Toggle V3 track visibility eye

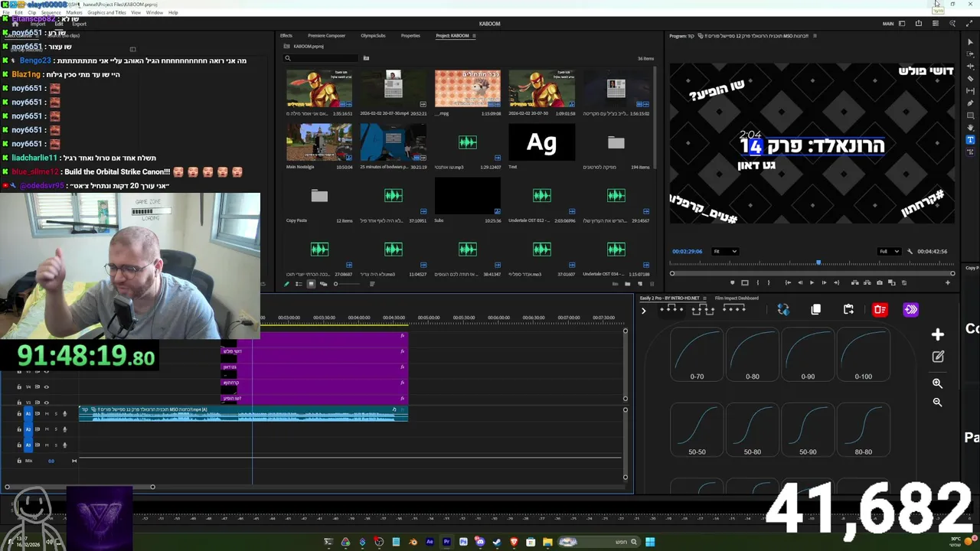click(47, 403)
